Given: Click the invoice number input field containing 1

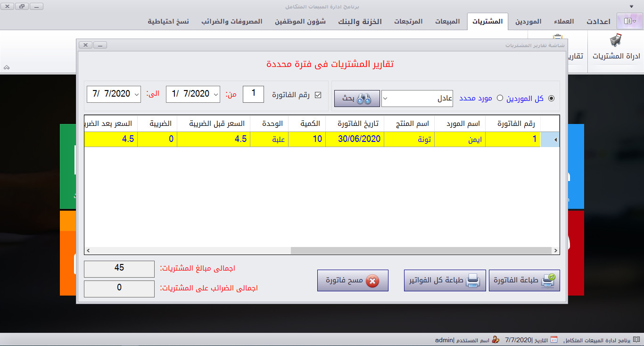Looking at the screenshot, I should [253, 94].
